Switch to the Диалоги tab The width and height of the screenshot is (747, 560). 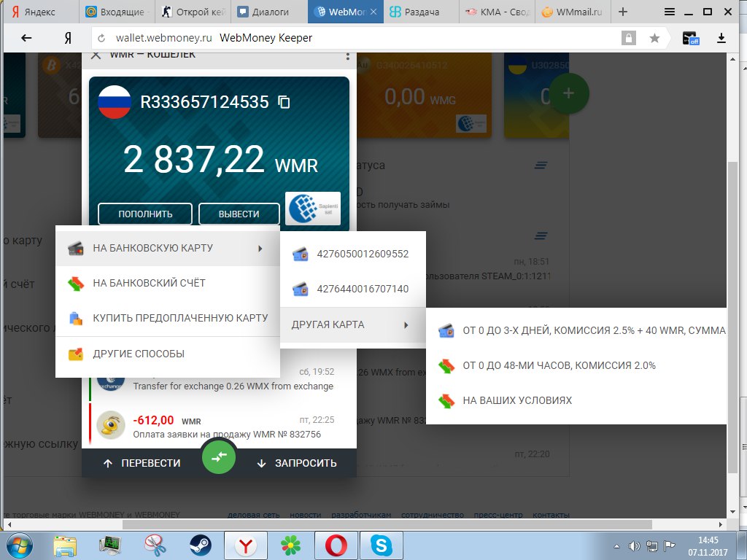(269, 12)
